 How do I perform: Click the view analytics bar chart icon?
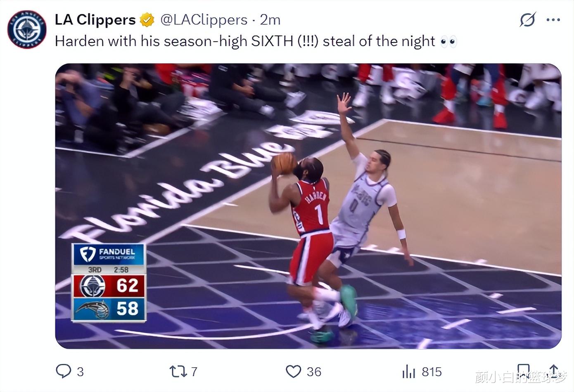click(x=409, y=371)
